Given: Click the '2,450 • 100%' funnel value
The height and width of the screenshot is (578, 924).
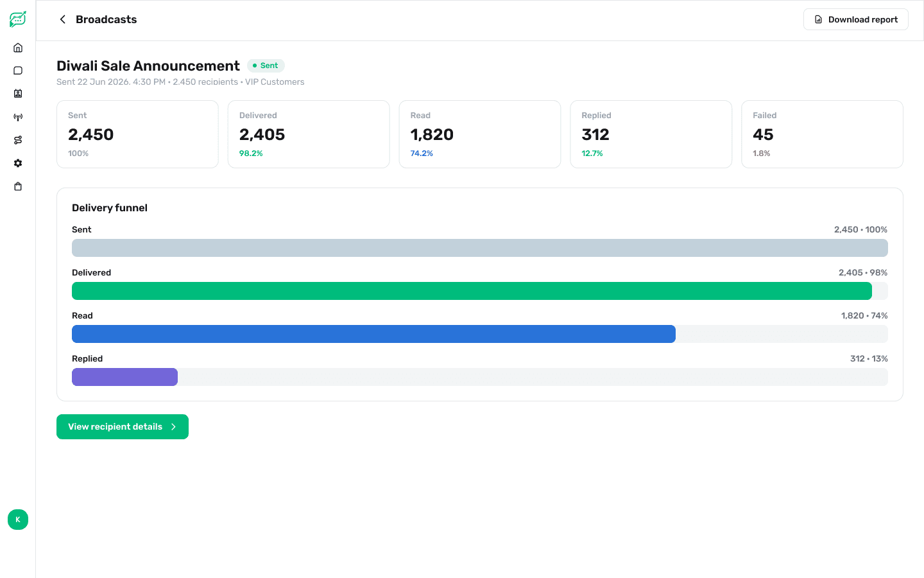Looking at the screenshot, I should 860,229.
